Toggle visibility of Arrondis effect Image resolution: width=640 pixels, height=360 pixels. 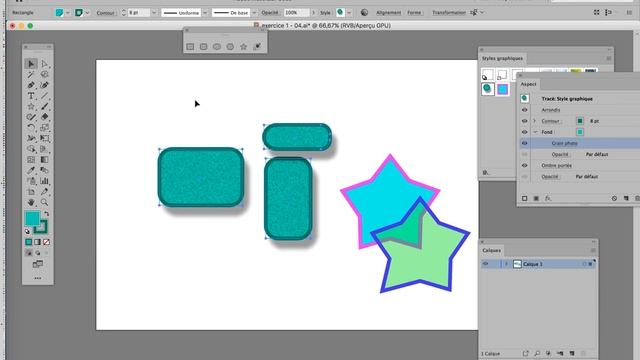(x=524, y=110)
